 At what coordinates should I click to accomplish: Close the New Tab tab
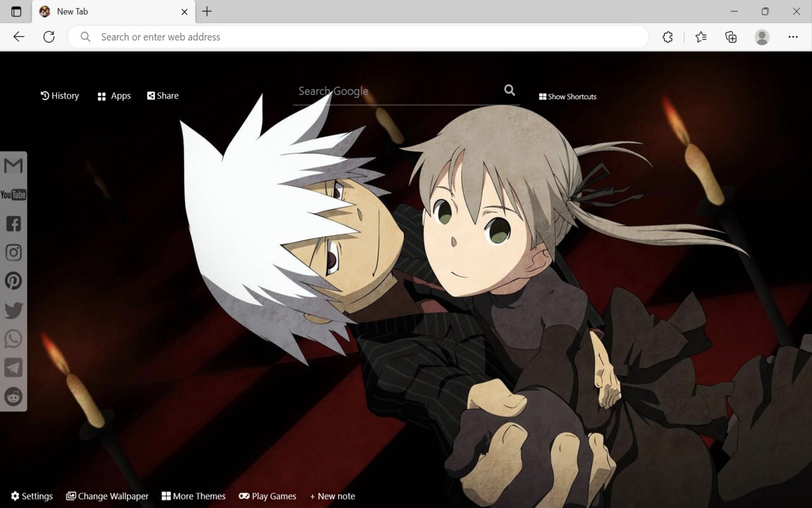[185, 11]
